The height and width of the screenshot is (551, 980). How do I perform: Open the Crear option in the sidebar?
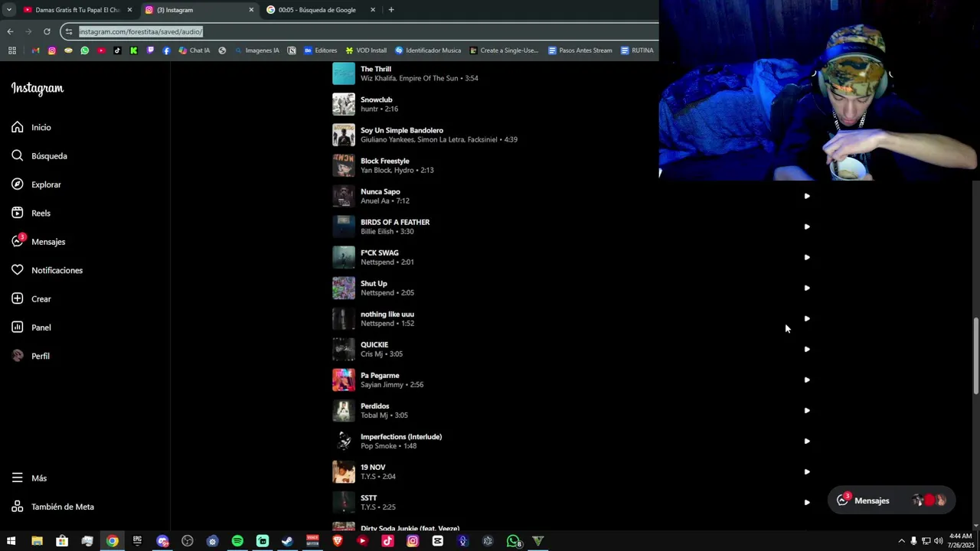(31, 299)
